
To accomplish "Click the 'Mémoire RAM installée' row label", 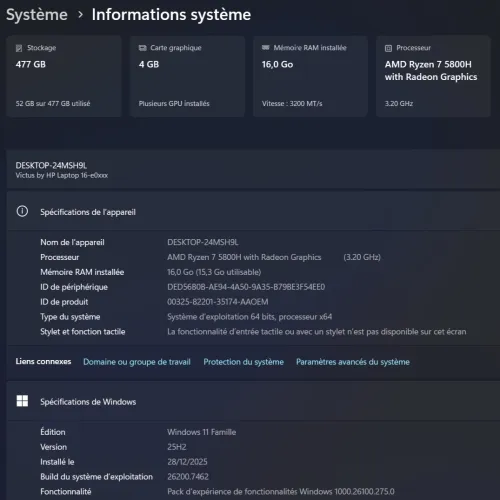I will [82, 272].
